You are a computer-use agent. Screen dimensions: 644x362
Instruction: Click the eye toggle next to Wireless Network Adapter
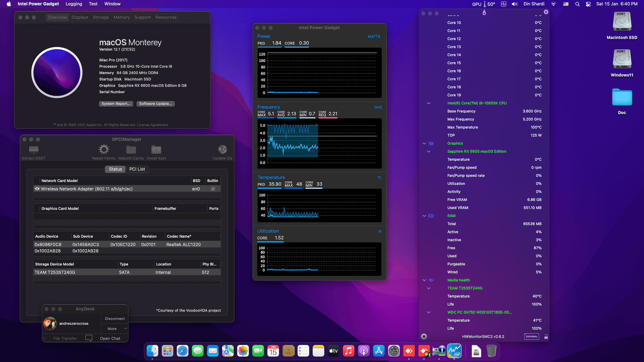point(37,189)
